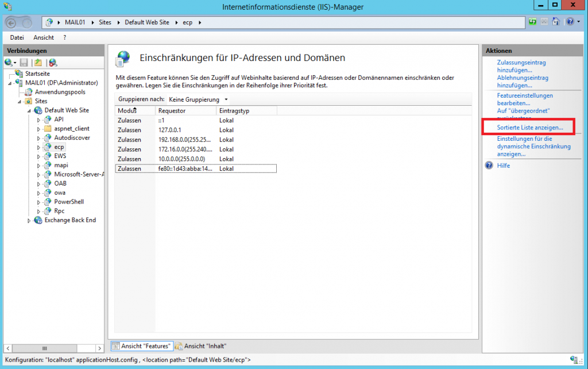Open the Datei menu
This screenshot has width=588, height=369.
[17, 37]
